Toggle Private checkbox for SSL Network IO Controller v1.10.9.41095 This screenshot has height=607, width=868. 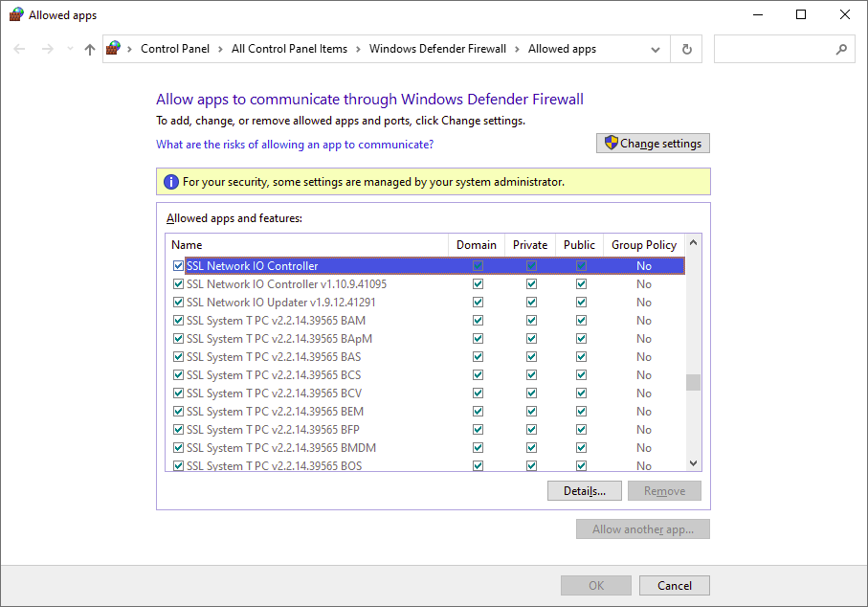coord(531,284)
